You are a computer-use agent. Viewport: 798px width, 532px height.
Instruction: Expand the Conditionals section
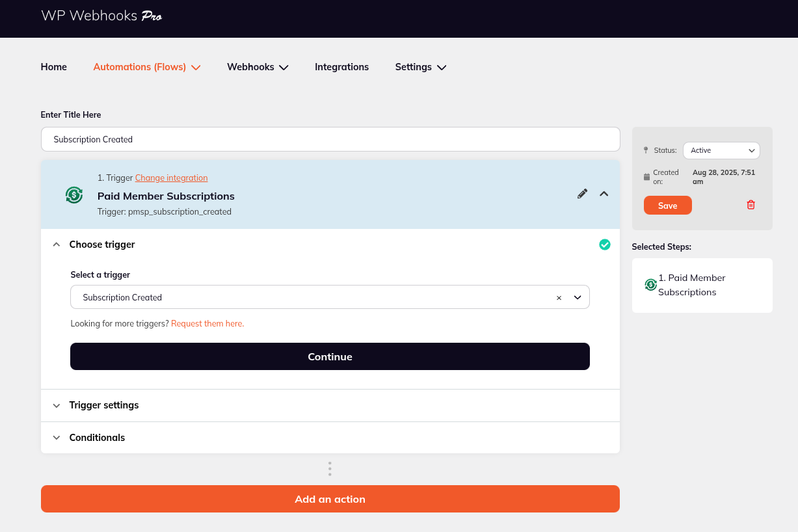pos(330,438)
